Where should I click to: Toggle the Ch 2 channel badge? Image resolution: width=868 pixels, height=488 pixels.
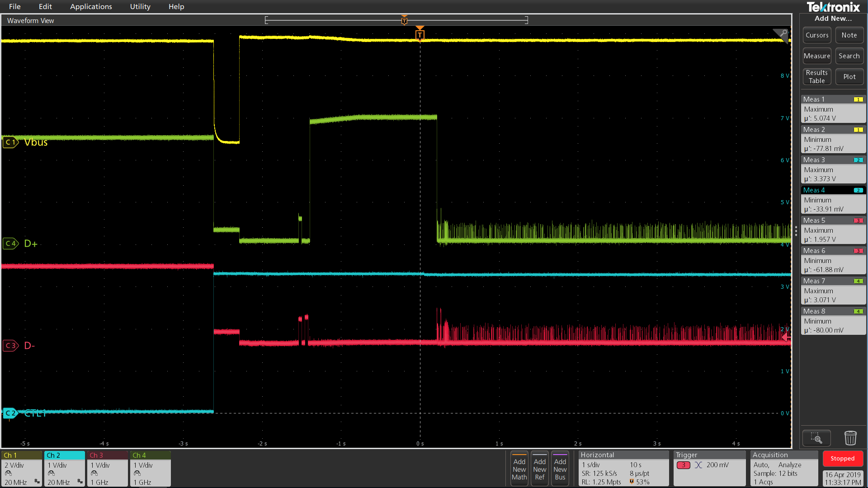coord(64,468)
